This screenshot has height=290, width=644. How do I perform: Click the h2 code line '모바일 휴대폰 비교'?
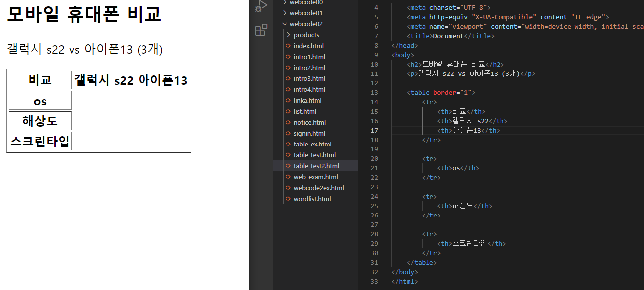[456, 64]
